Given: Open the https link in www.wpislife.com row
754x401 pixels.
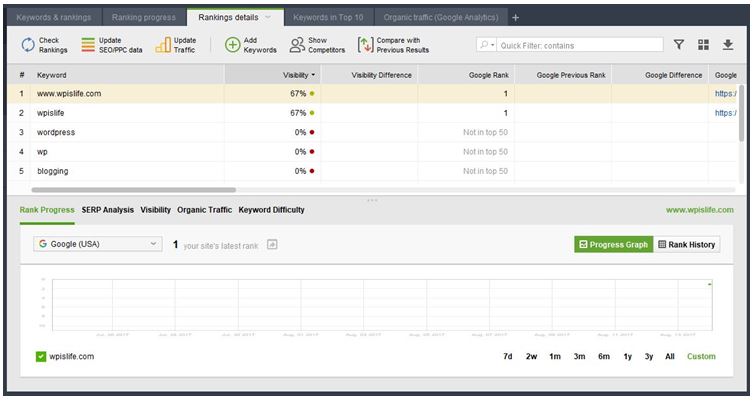Looking at the screenshot, I should click(725, 94).
